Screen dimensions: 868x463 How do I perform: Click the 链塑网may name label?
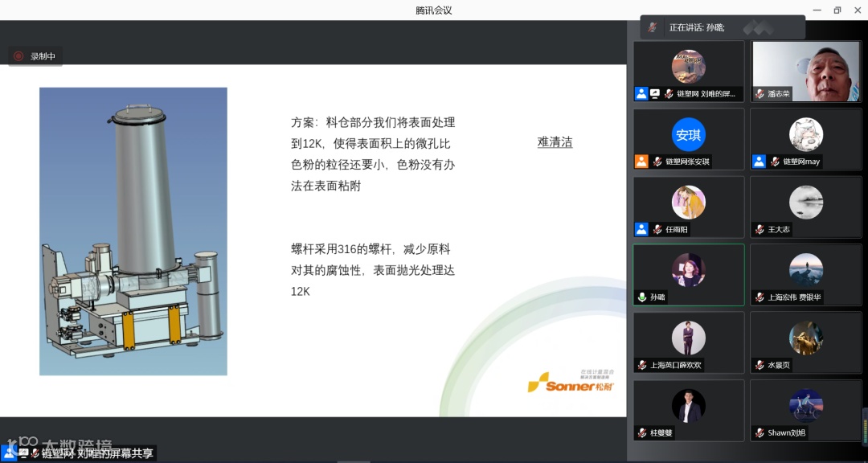pos(801,162)
